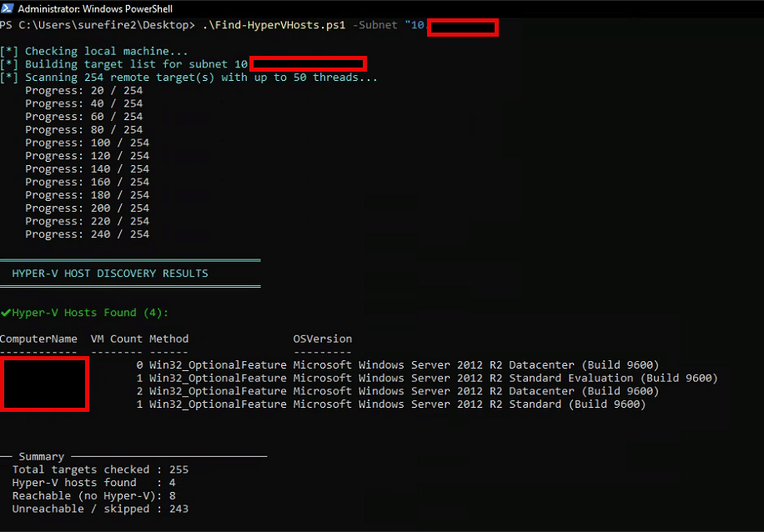Click the 'Server 2012 R2 Standard (Build 9600)' text
This screenshot has width=764, height=532.
528,404
